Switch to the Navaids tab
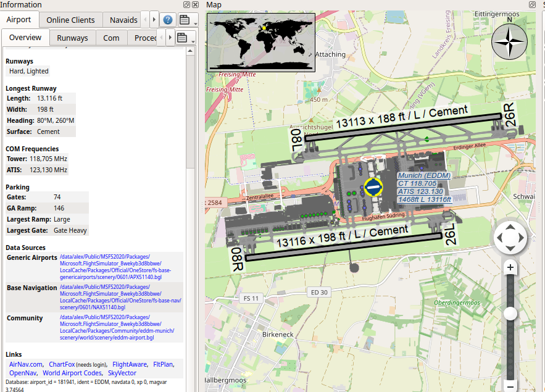Viewport: 545px width, 392px height. click(x=123, y=20)
